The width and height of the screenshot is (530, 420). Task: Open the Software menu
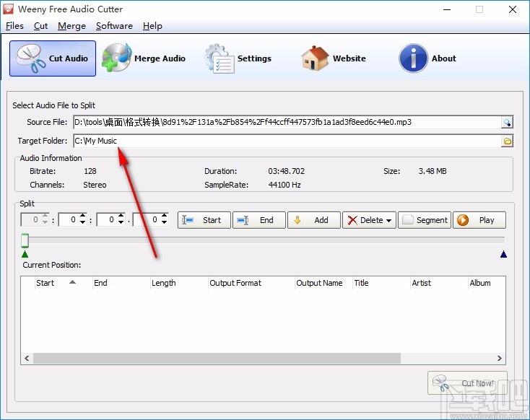click(x=114, y=26)
